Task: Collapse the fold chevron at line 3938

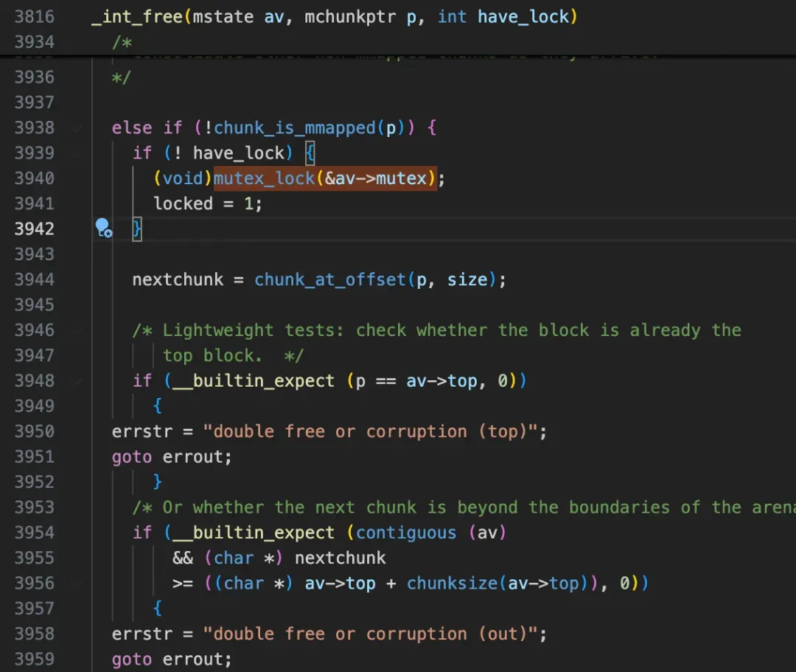Action: coord(77,128)
